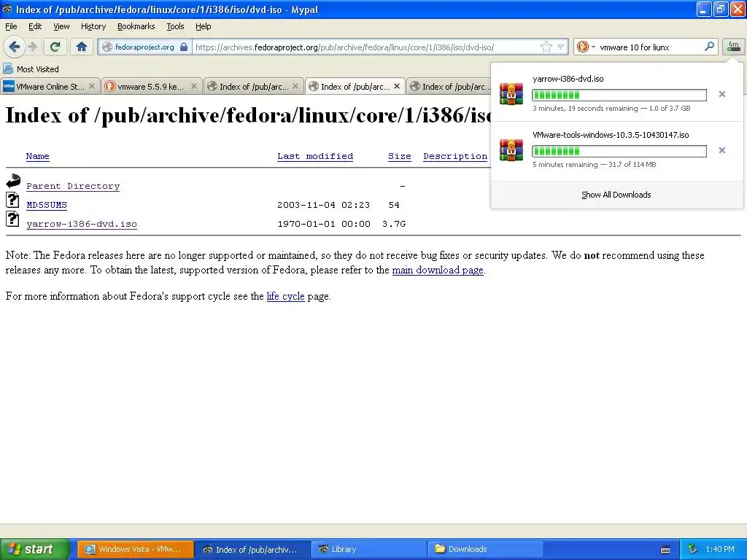Cancel the yarrow-i386-dvd.iso download

(x=721, y=94)
